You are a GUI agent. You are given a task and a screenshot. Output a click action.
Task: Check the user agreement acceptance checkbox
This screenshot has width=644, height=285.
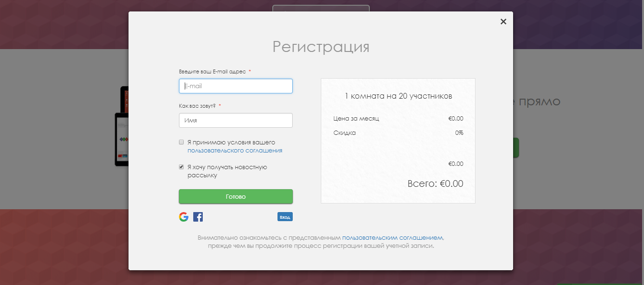pyautogui.click(x=181, y=142)
